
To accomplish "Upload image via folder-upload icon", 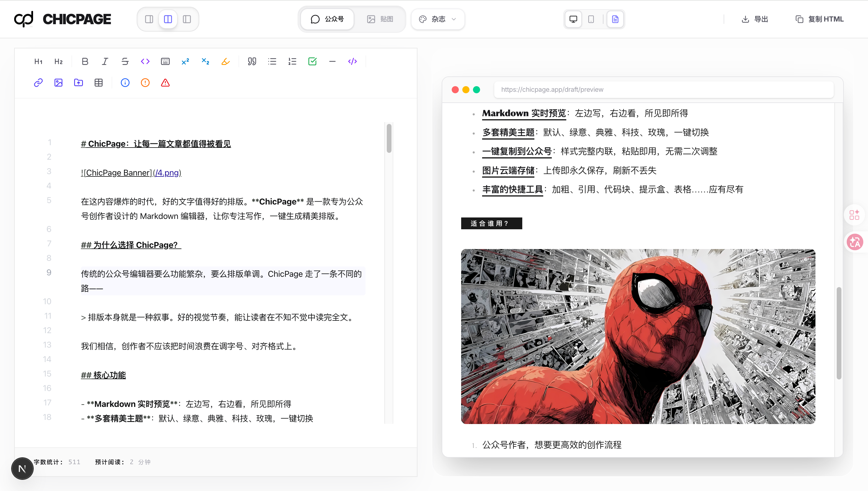I will 78,83.
